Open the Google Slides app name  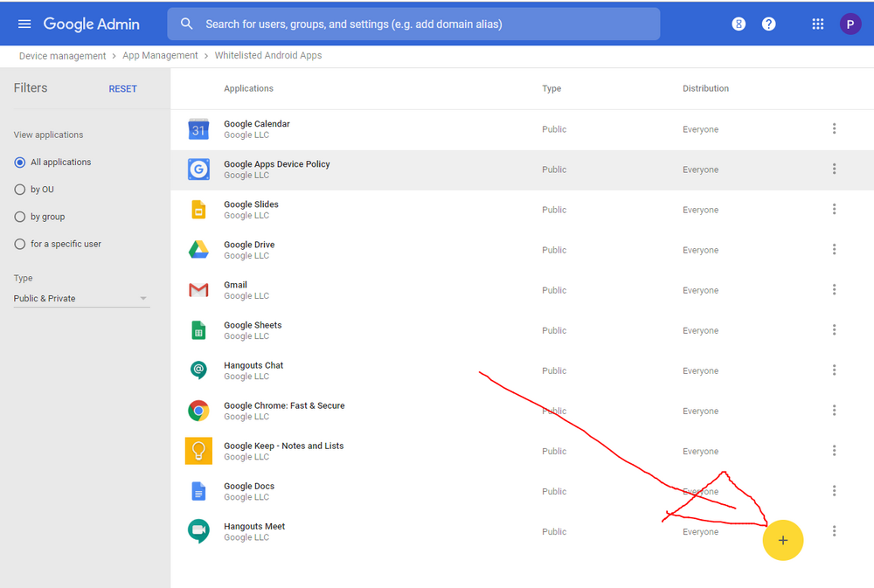[x=252, y=204]
